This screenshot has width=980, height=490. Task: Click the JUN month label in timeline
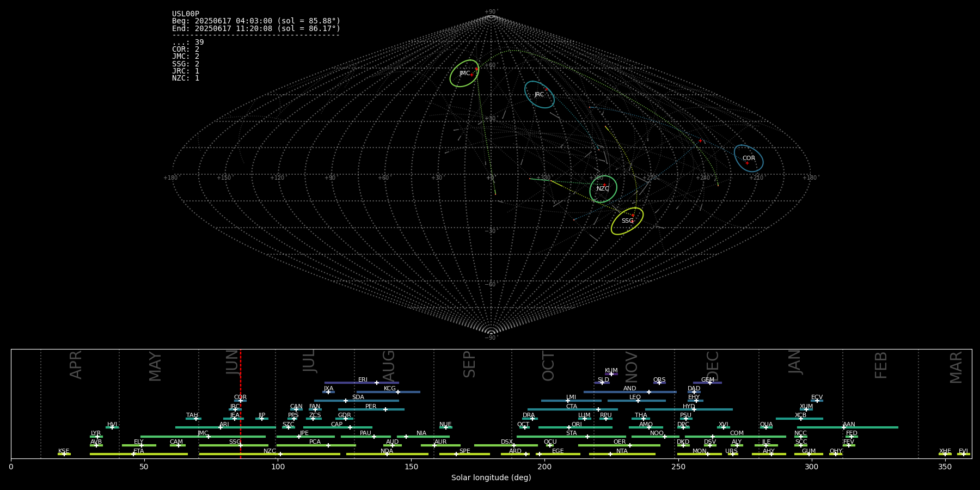[232, 362]
